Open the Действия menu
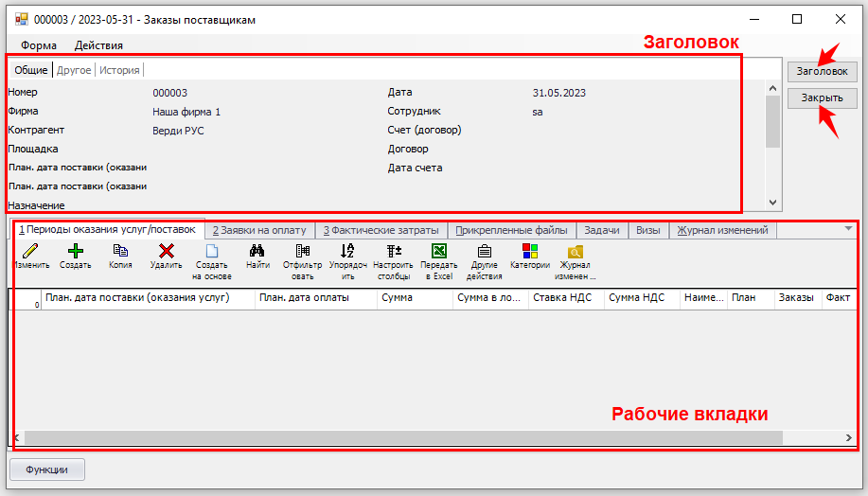 pyautogui.click(x=98, y=44)
